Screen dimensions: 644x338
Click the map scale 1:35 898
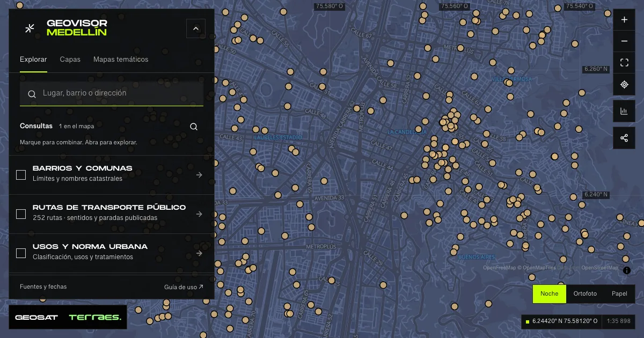click(x=619, y=321)
